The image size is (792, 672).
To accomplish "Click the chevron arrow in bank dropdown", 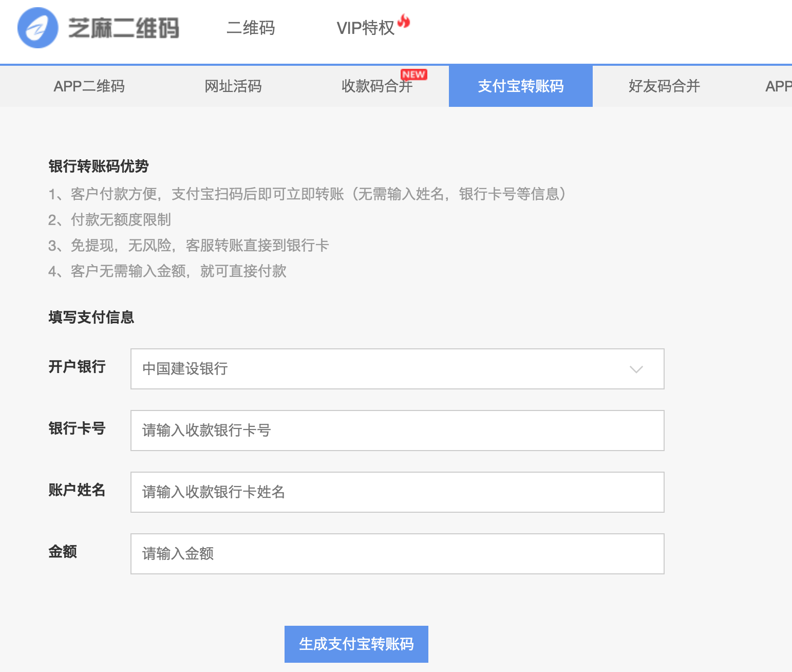I will click(636, 369).
